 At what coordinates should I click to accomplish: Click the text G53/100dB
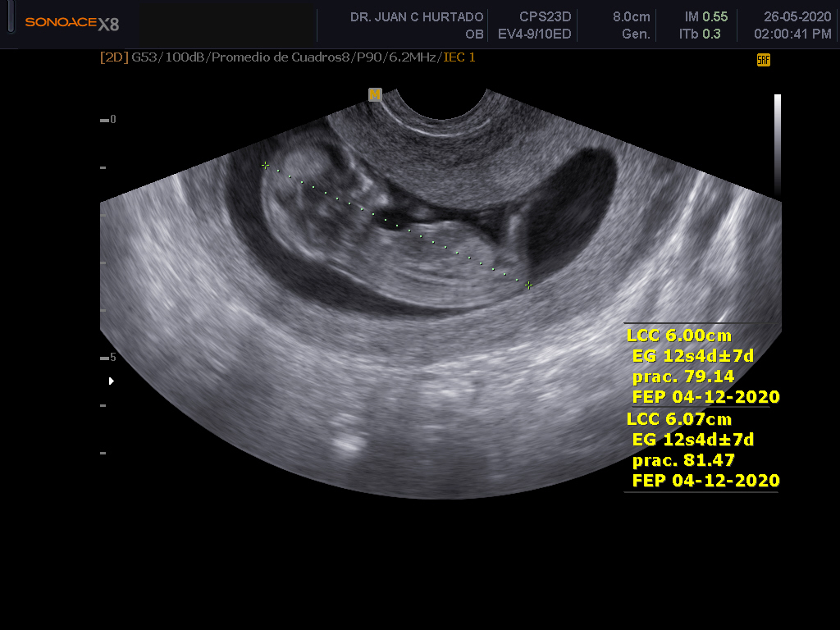(x=169, y=57)
